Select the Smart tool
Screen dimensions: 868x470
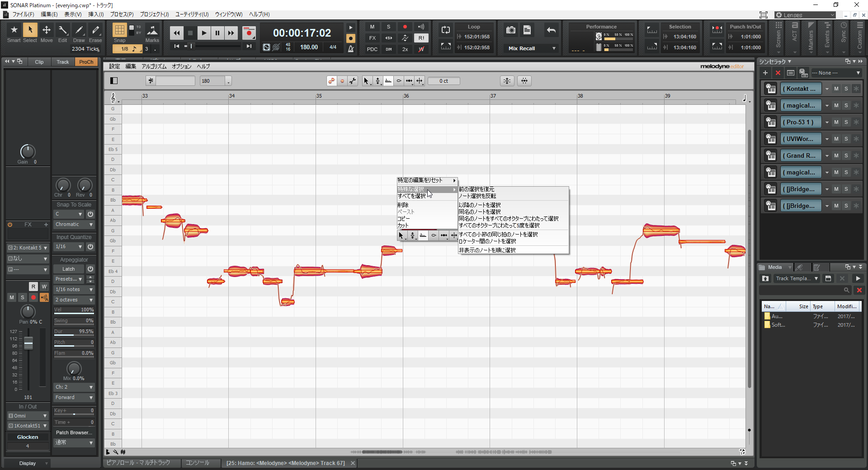tap(14, 33)
